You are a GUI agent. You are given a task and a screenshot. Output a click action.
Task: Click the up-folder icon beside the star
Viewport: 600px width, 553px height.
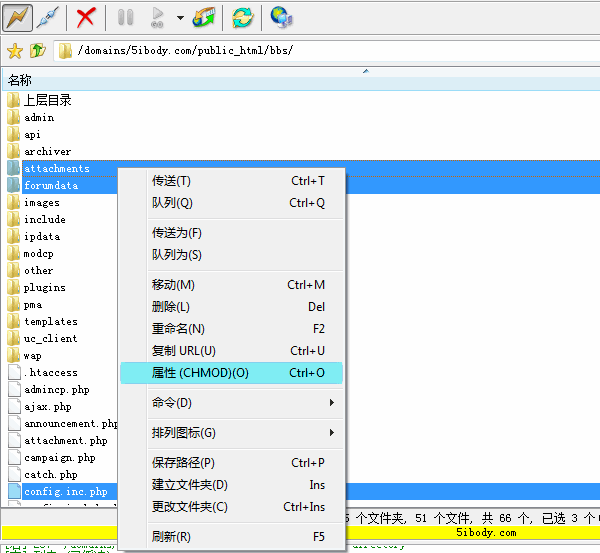[37, 51]
